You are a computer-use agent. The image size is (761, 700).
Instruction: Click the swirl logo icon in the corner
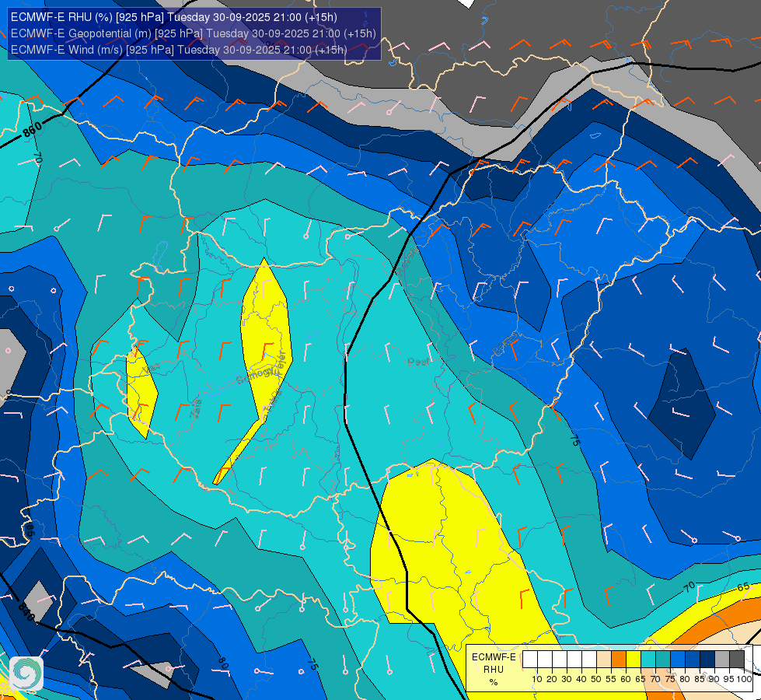click(26, 674)
